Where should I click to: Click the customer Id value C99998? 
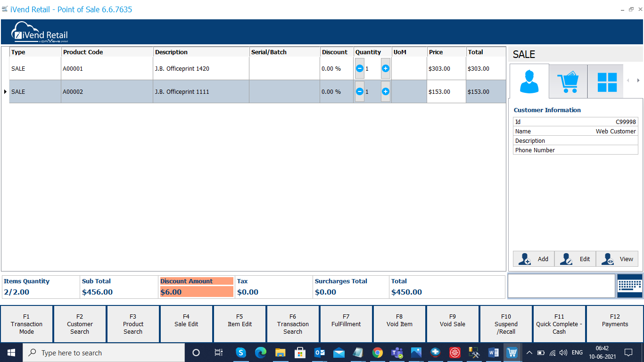(x=626, y=122)
